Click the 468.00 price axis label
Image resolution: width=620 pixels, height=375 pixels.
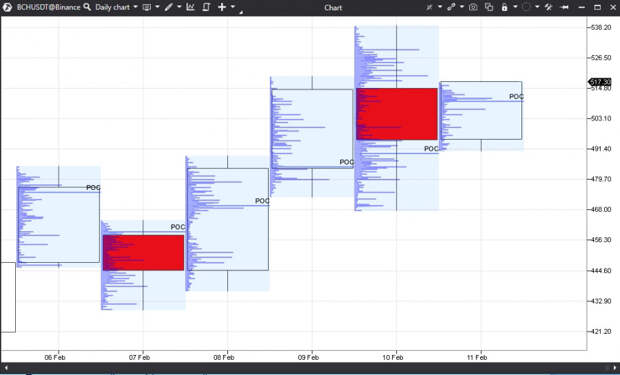click(601, 210)
